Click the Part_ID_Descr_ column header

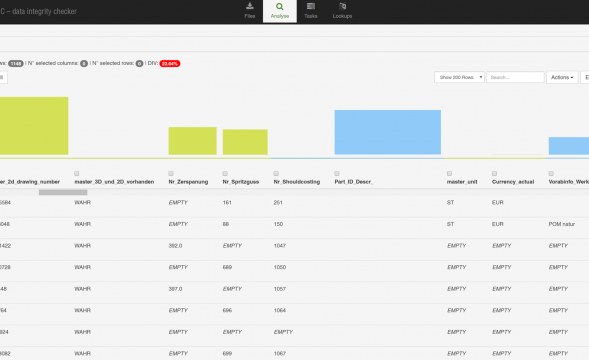coord(354,182)
